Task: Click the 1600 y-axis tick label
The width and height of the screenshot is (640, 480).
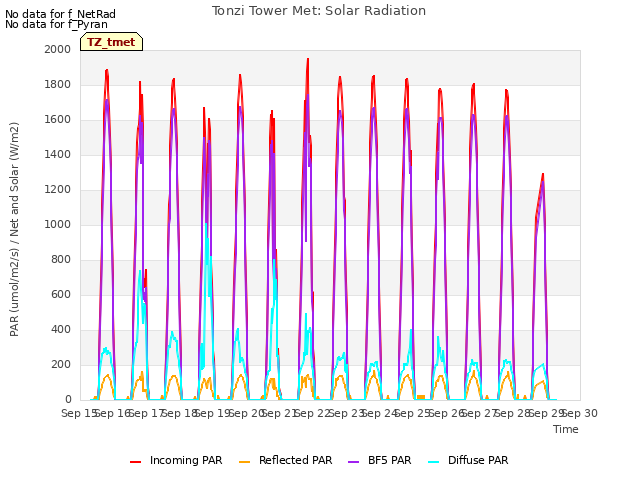Action: pyautogui.click(x=58, y=120)
